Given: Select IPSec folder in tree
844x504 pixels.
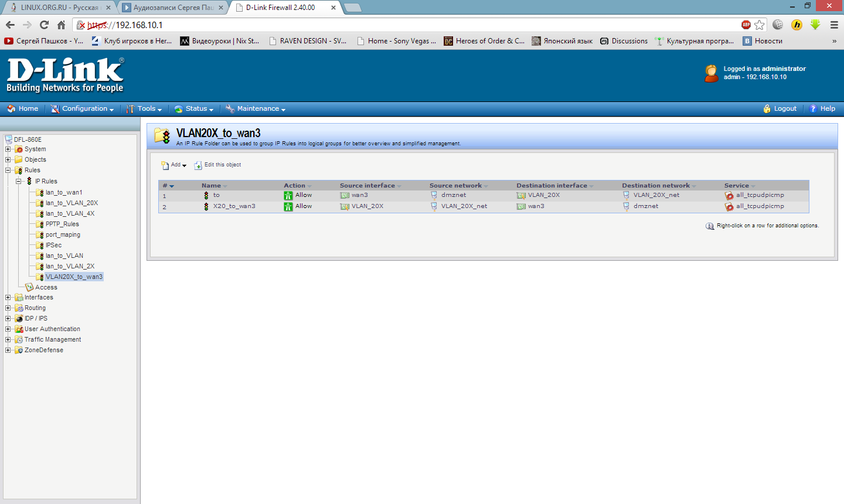Looking at the screenshot, I should tap(53, 245).
